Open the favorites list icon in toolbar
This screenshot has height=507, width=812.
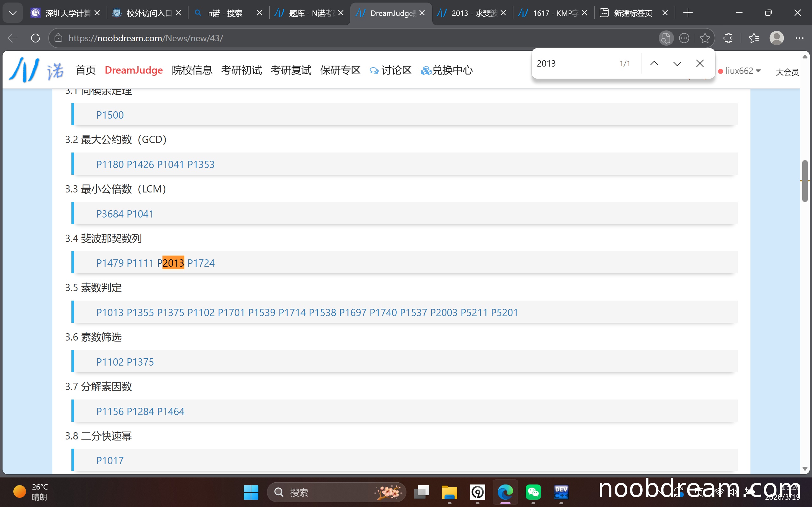[x=754, y=38]
